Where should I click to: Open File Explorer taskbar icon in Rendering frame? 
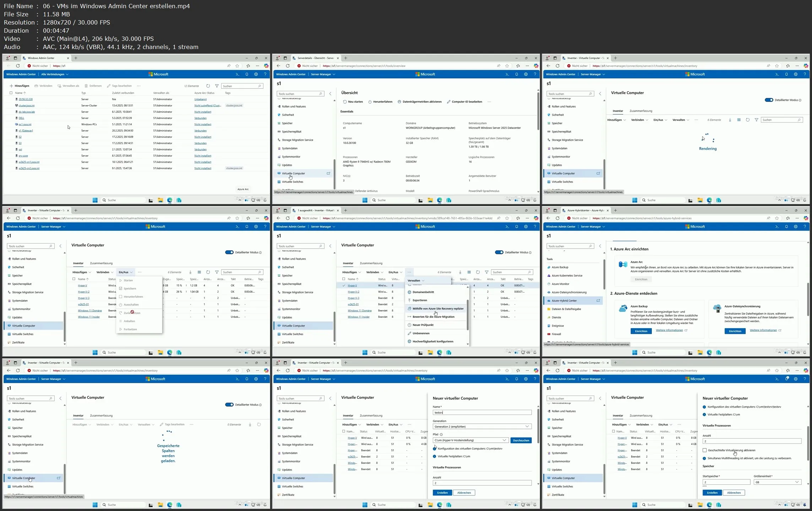(700, 200)
